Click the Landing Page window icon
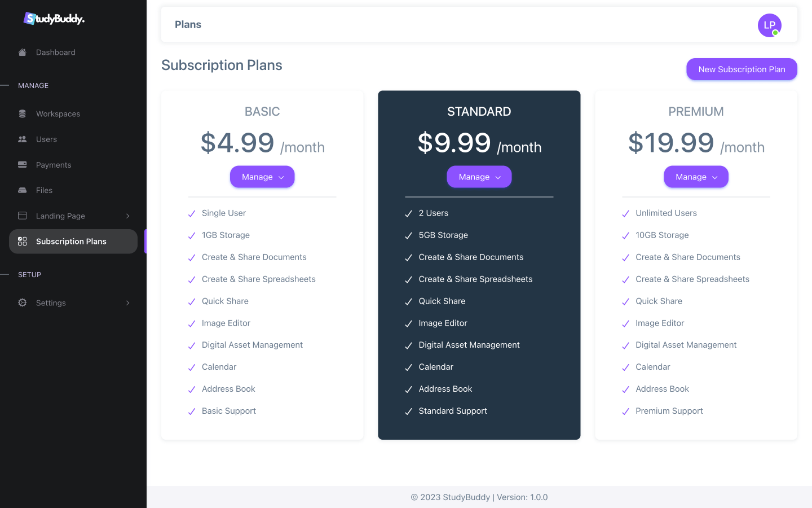 tap(23, 216)
